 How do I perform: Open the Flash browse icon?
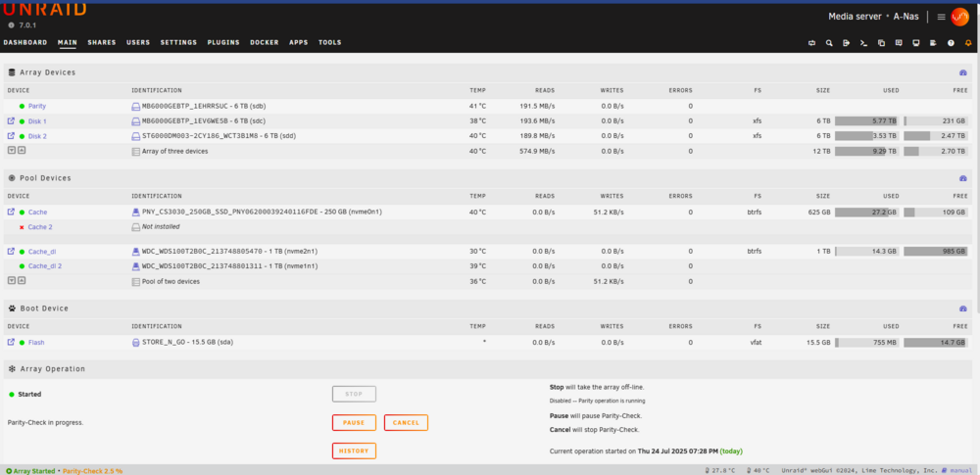click(11, 342)
